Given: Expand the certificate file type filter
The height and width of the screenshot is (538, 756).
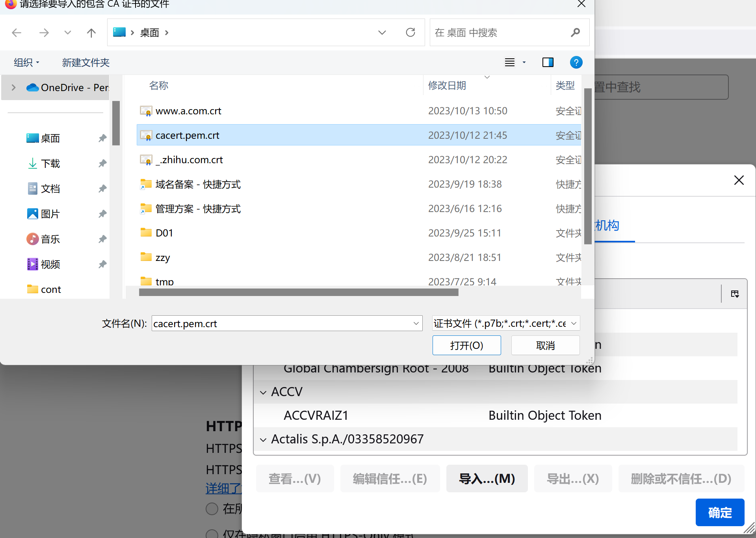Looking at the screenshot, I should [x=574, y=324].
